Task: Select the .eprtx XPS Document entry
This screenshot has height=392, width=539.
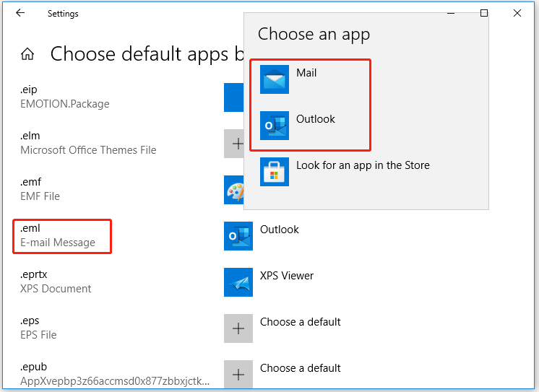Action: click(x=56, y=282)
